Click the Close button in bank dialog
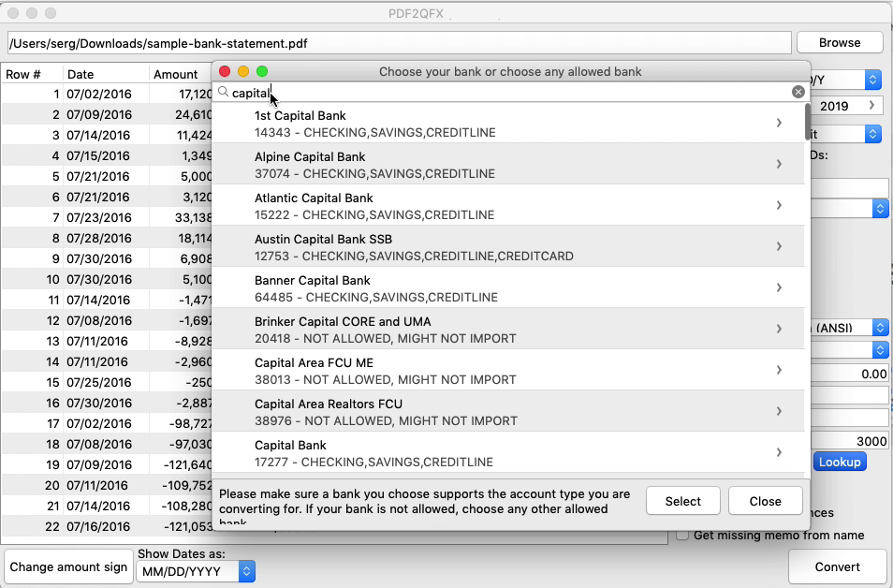 [x=765, y=501]
